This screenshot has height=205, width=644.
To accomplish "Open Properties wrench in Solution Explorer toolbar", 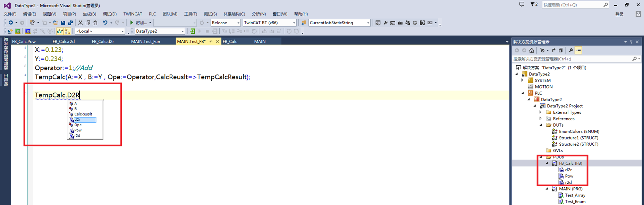I will tap(571, 50).
